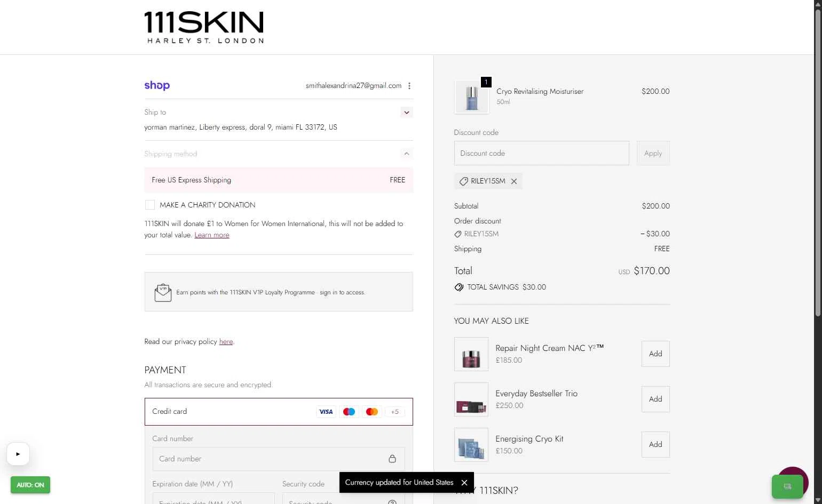Add Energising Cryo Kit to order
Viewport: 822px width, 504px height.
655,445
